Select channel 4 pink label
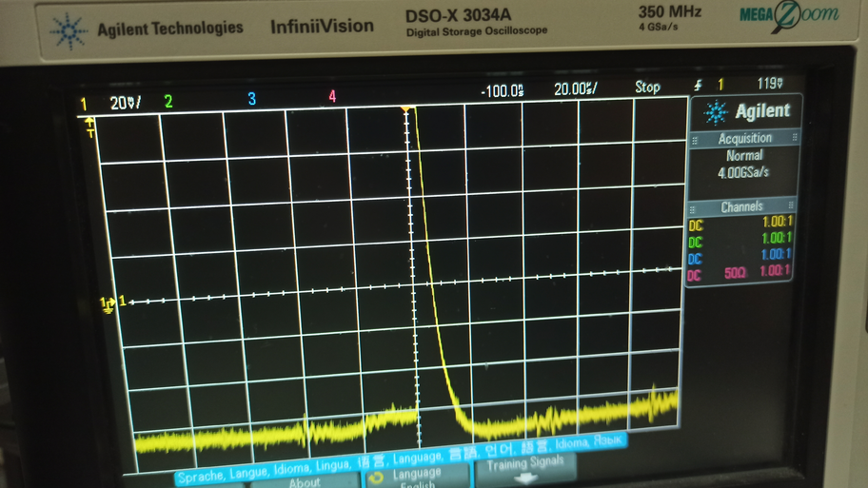This screenshot has height=488, width=868. pyautogui.click(x=332, y=96)
